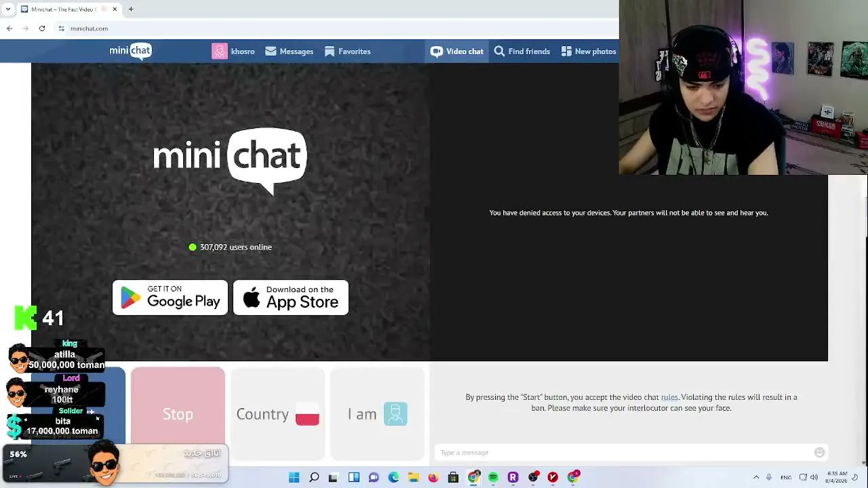Viewport: 868px width, 488px height.
Task: Open a new browser tab
Action: pyautogui.click(x=131, y=9)
